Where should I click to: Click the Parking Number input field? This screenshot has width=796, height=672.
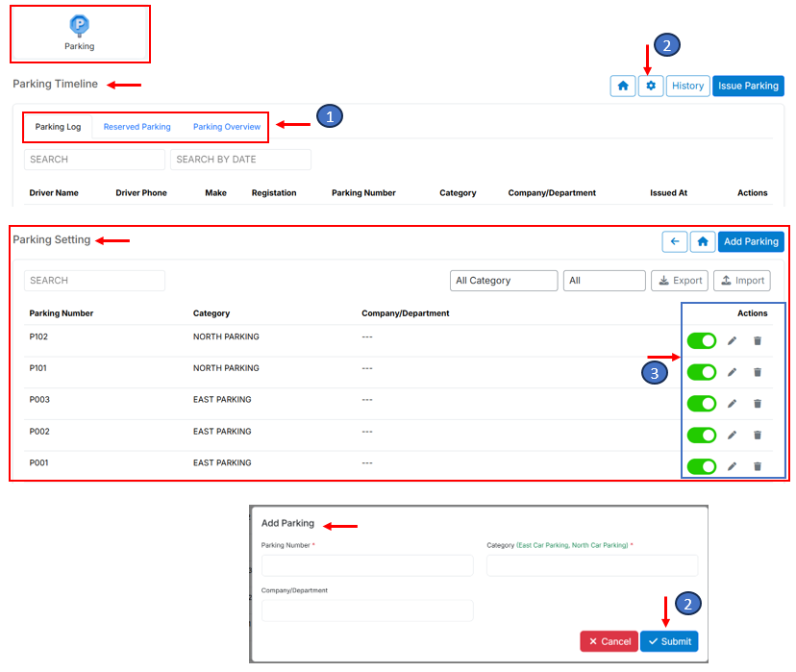(367, 565)
